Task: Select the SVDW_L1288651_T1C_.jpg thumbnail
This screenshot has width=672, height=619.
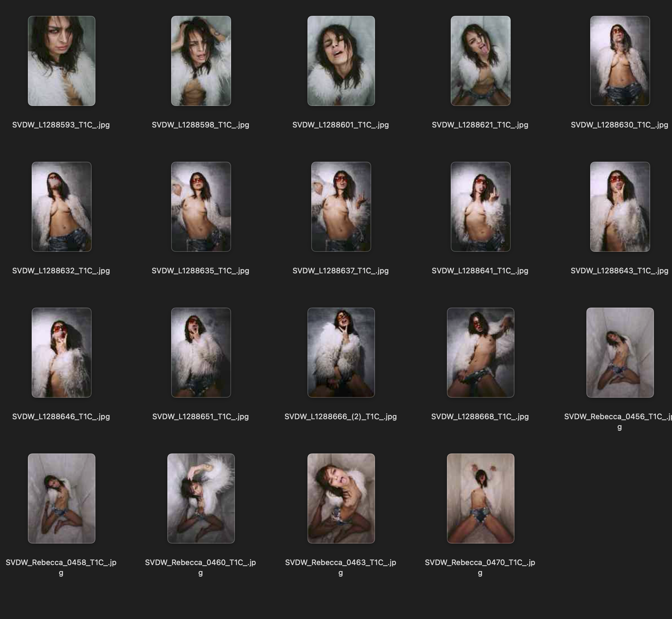Action: click(x=201, y=352)
